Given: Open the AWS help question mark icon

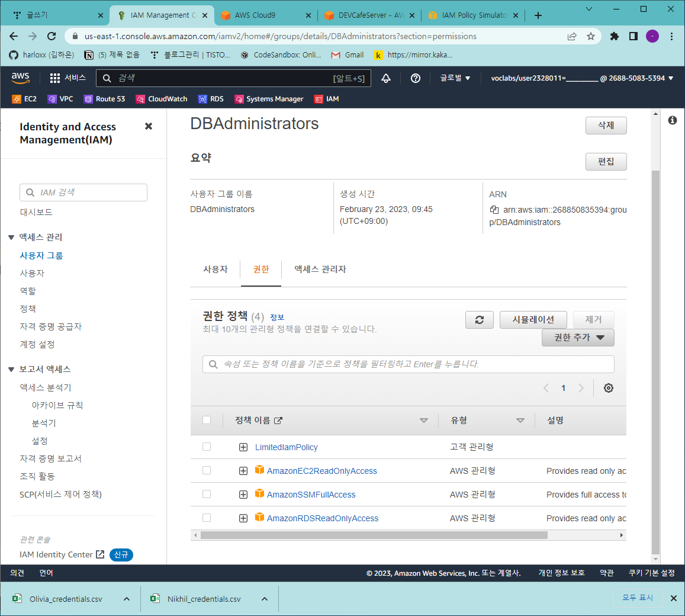Looking at the screenshot, I should (x=416, y=78).
